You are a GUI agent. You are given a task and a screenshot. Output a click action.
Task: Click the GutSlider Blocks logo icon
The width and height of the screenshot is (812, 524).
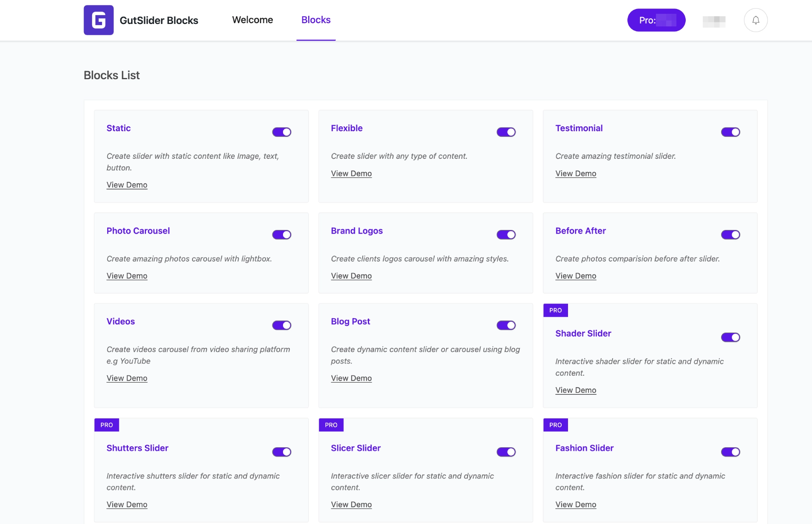pyautogui.click(x=99, y=20)
